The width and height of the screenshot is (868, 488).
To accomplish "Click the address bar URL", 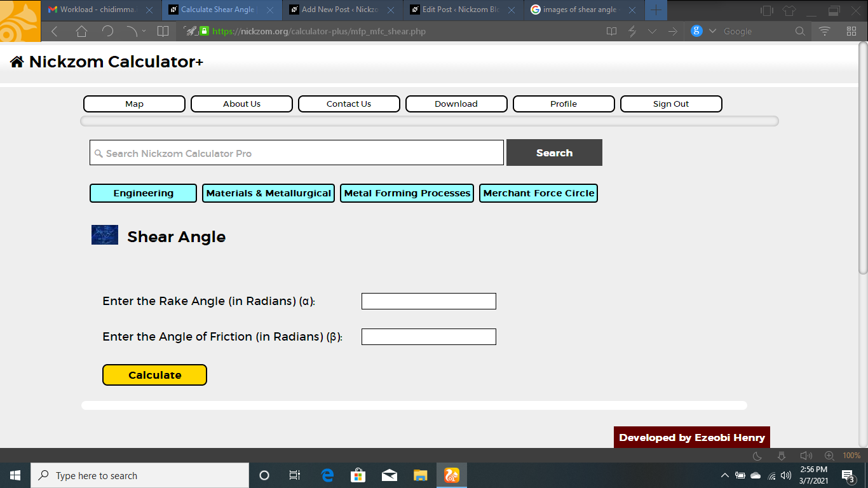I will point(319,31).
